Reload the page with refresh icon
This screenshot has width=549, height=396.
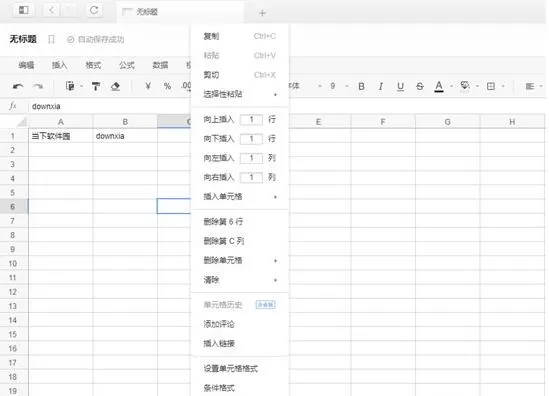click(94, 10)
